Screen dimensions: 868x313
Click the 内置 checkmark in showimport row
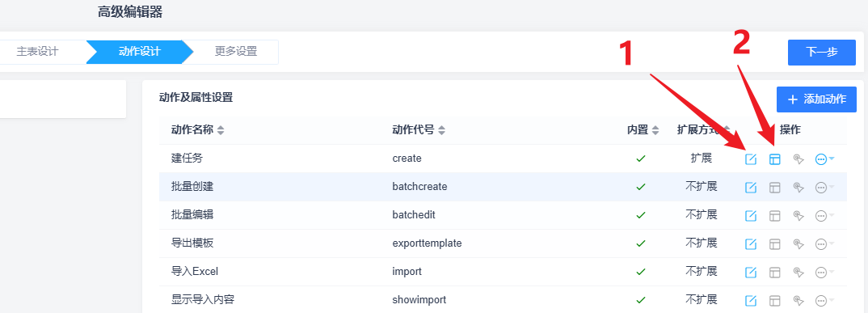[x=641, y=300]
